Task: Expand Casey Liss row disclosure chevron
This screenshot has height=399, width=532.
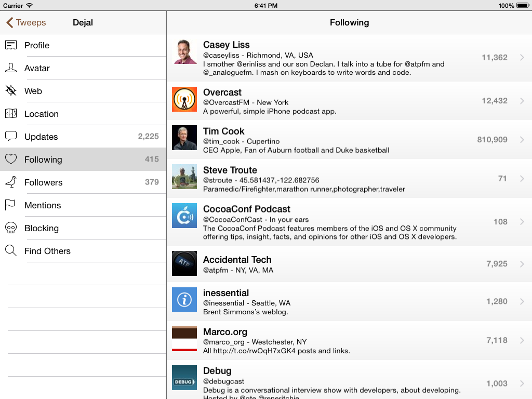Action: 522,58
